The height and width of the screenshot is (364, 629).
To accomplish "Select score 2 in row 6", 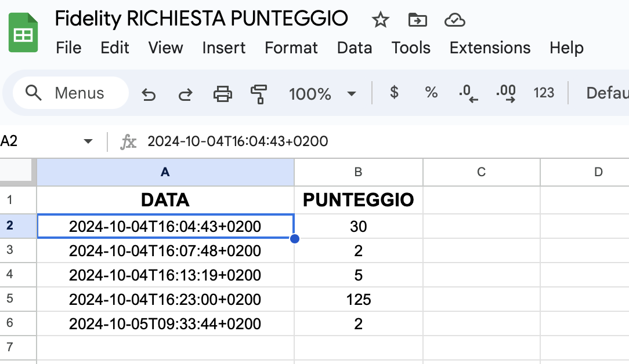I will 358,323.
